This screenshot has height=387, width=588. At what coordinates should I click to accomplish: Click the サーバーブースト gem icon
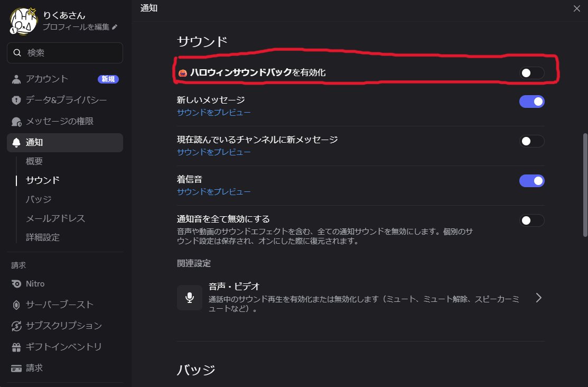16,305
